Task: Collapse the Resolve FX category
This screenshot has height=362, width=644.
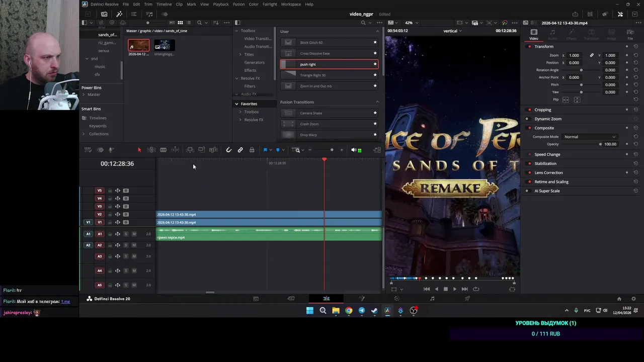Action: click(x=236, y=78)
